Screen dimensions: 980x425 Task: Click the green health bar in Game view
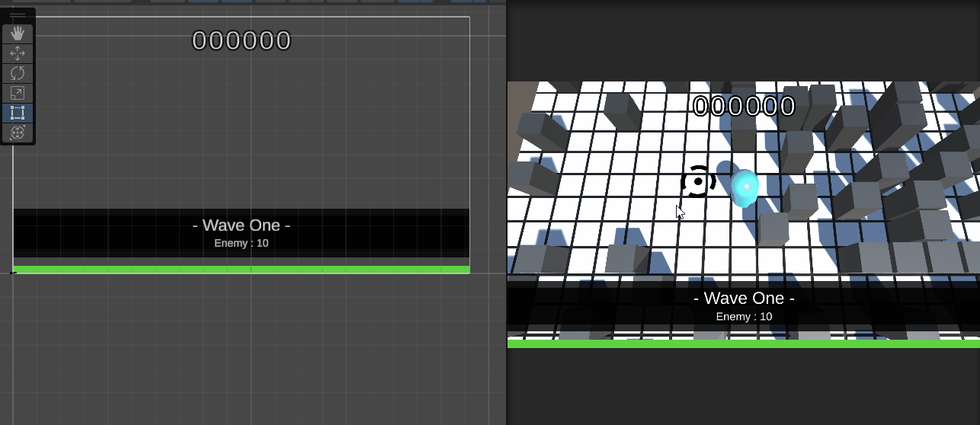(x=744, y=344)
